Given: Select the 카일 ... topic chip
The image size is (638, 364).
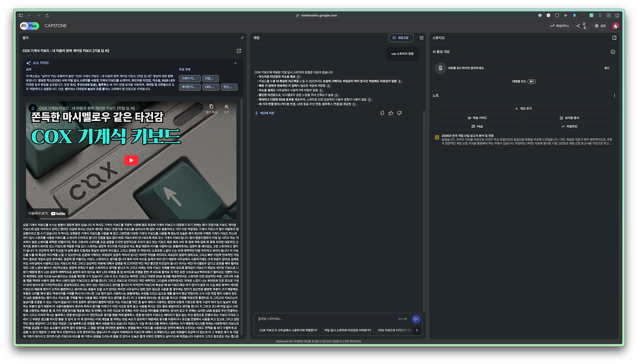Looking at the screenshot, I should coord(211,79).
